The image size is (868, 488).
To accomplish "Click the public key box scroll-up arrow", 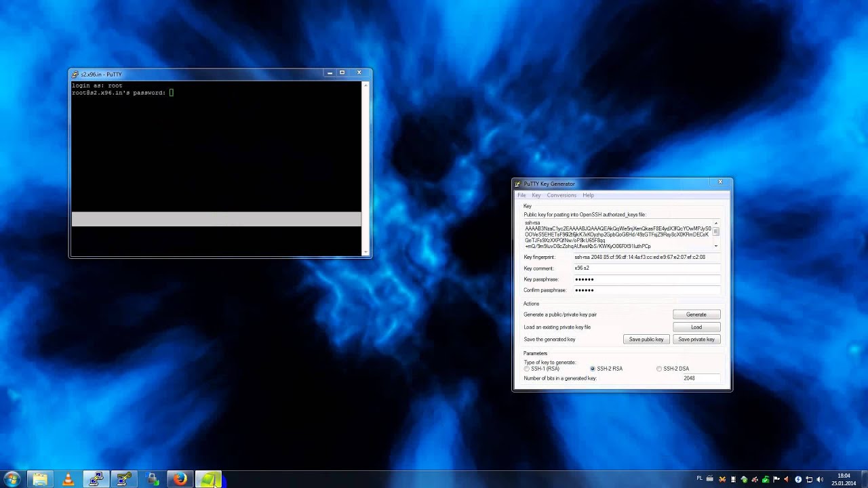I will tap(715, 223).
